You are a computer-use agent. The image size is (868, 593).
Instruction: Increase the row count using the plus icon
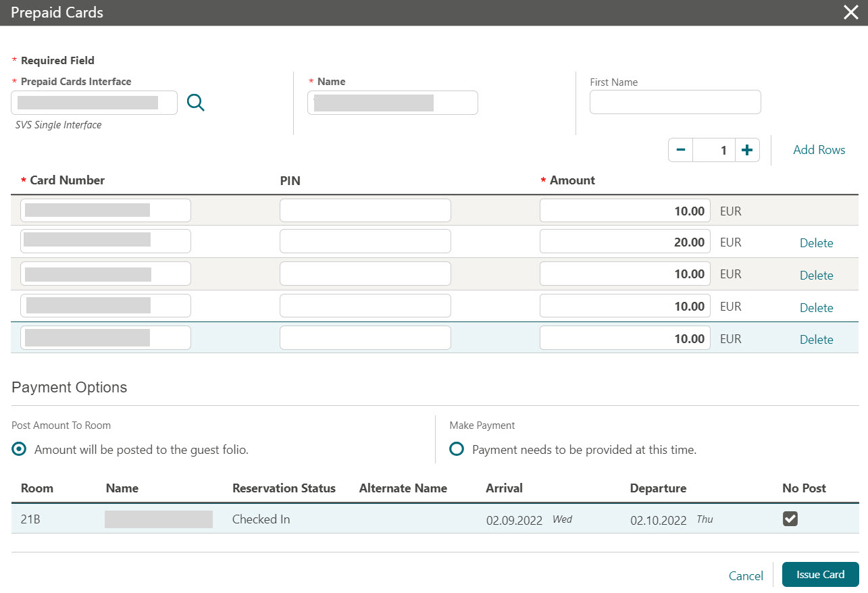[747, 149]
